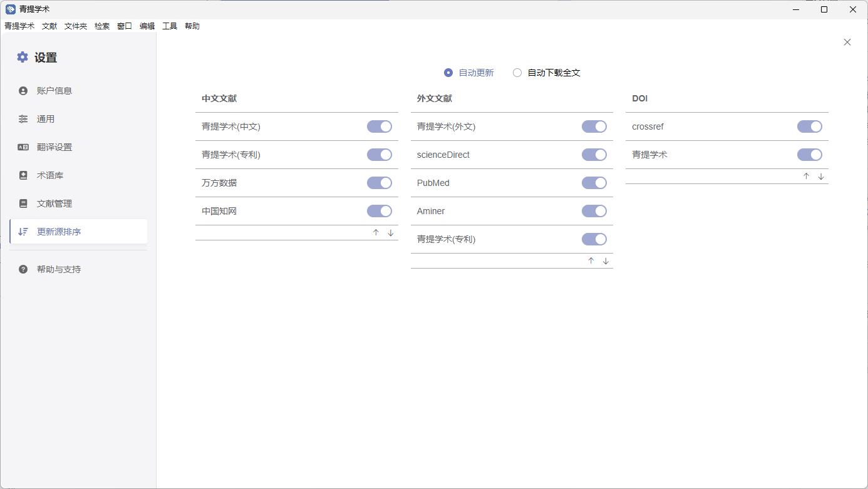Viewport: 868px width, 489px height.
Task: Click the move-up arrow under 外文文献
Action: click(x=591, y=261)
